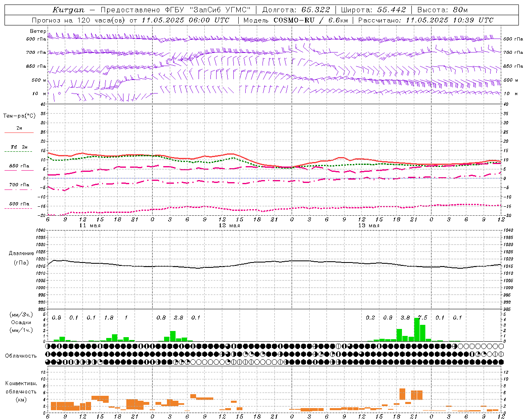Click the "Высота: 80м" elevation value

(x=443, y=10)
